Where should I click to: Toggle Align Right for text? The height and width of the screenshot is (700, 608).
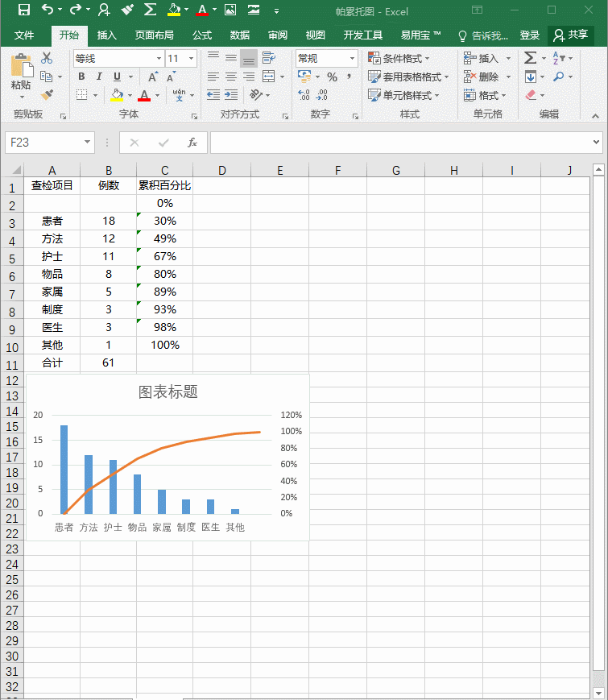tap(249, 77)
